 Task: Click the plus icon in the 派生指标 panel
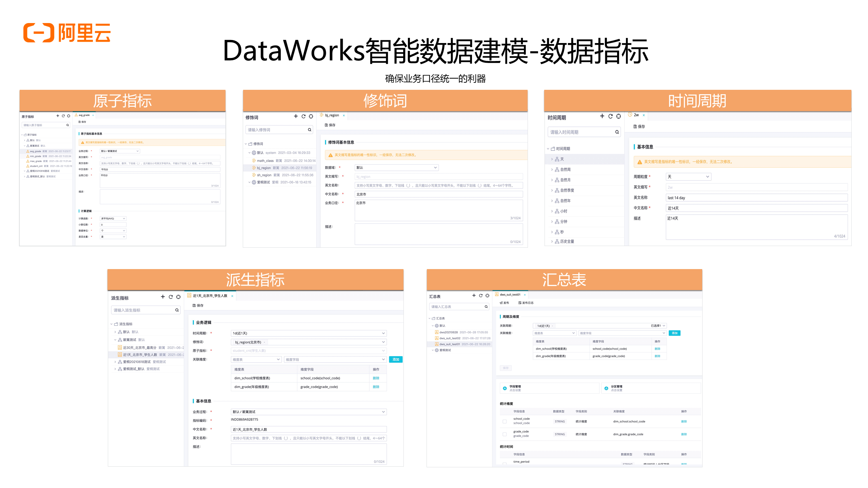[x=163, y=297]
